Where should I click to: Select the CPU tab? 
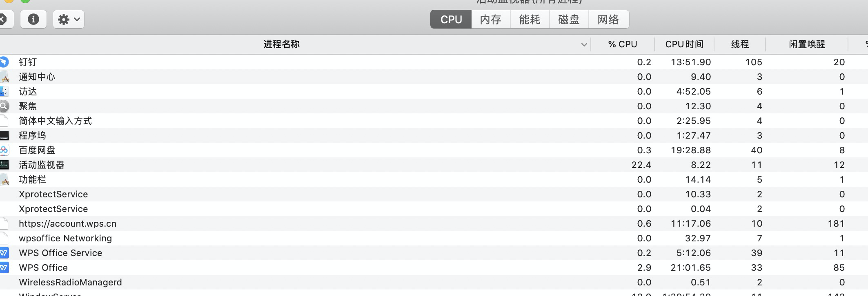pyautogui.click(x=451, y=19)
